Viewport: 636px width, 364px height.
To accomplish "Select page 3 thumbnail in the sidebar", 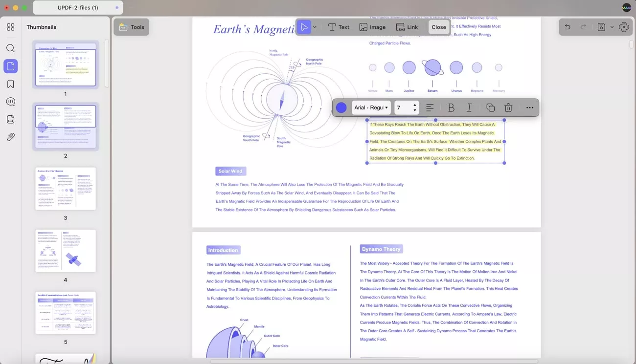I will click(x=66, y=189).
